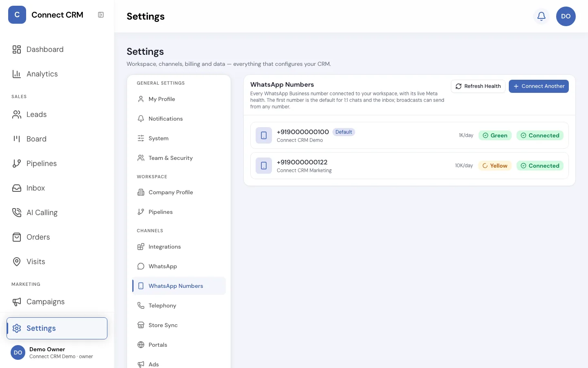Click the AI Calling phone icon

(x=17, y=213)
